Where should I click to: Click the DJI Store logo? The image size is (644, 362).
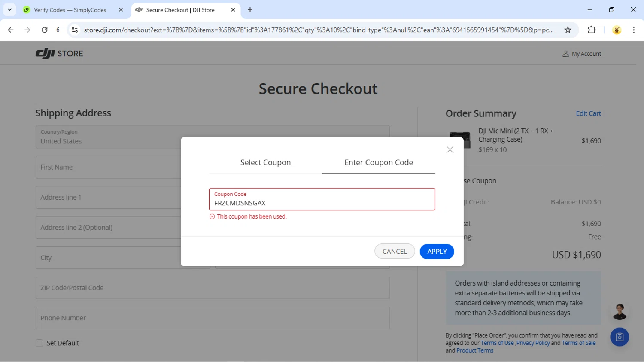(x=59, y=54)
